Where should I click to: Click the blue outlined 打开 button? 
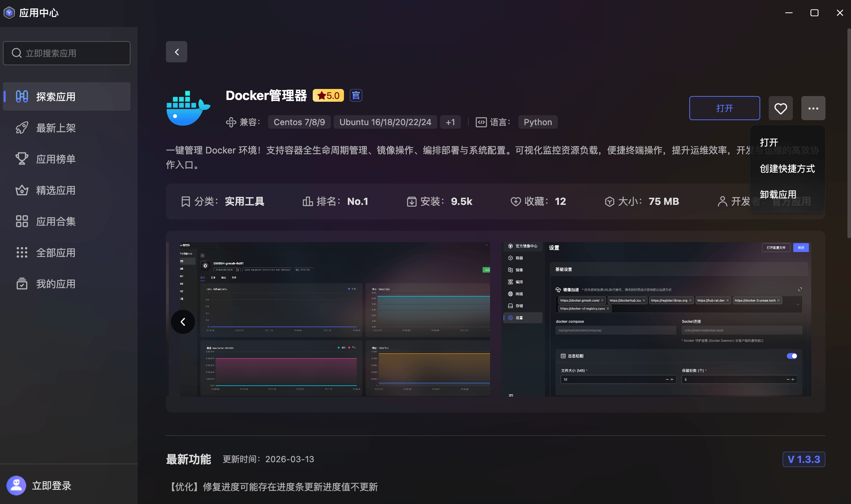(724, 108)
